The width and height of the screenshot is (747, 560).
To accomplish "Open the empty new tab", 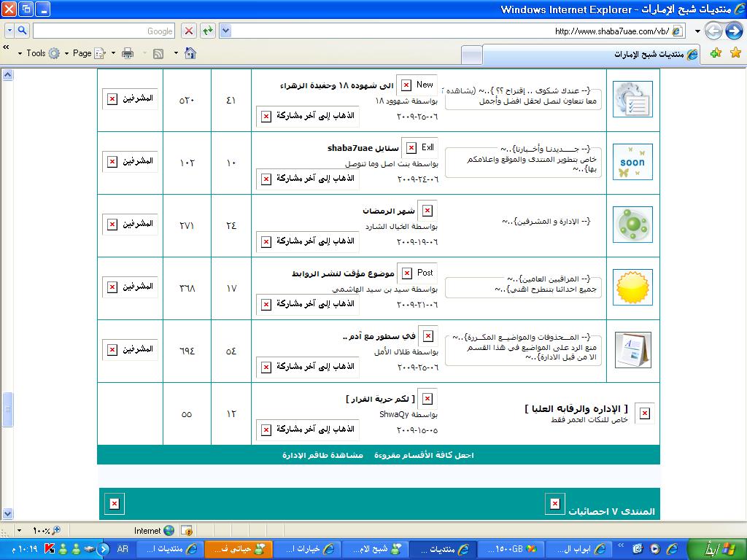I will click(472, 55).
